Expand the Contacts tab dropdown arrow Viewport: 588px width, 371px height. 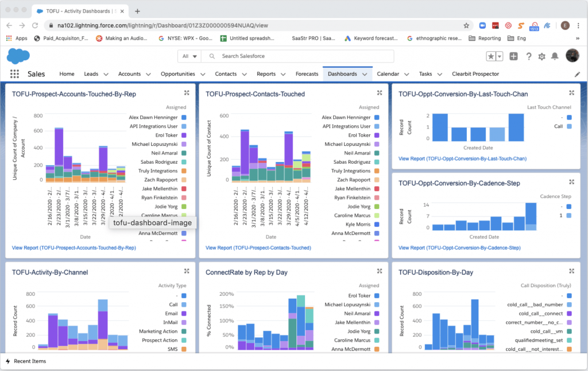pyautogui.click(x=244, y=74)
